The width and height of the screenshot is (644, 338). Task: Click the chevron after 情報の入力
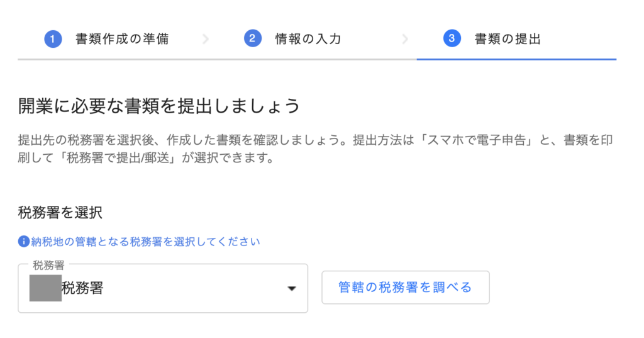click(405, 39)
